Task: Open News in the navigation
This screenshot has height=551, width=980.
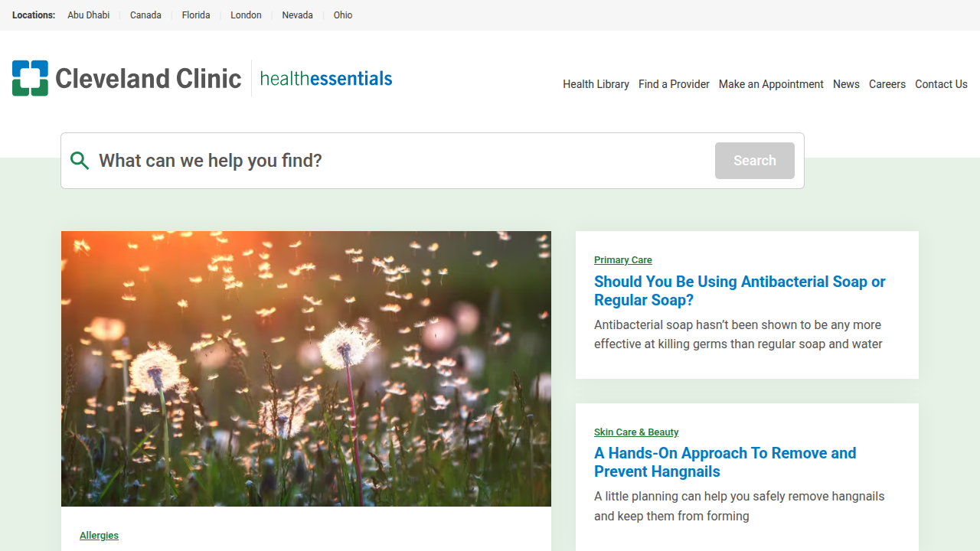Action: tap(846, 84)
